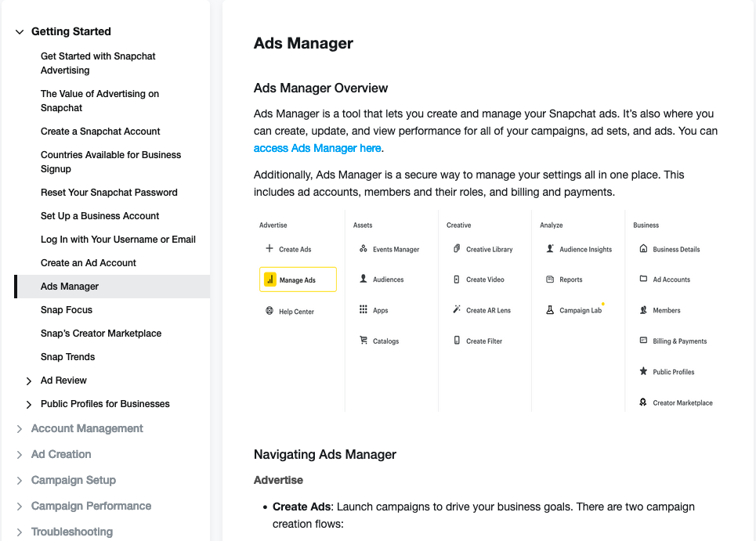Click the Reports icon

pyautogui.click(x=550, y=280)
